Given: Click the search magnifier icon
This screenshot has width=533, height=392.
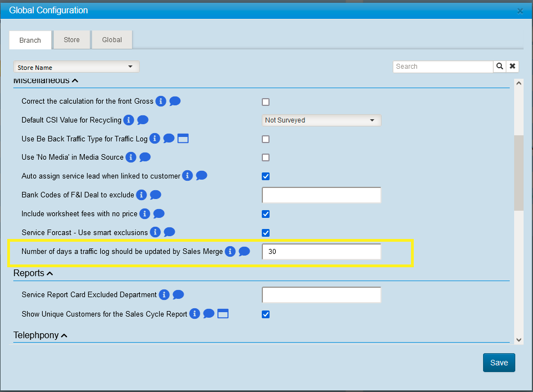Looking at the screenshot, I should [500, 67].
